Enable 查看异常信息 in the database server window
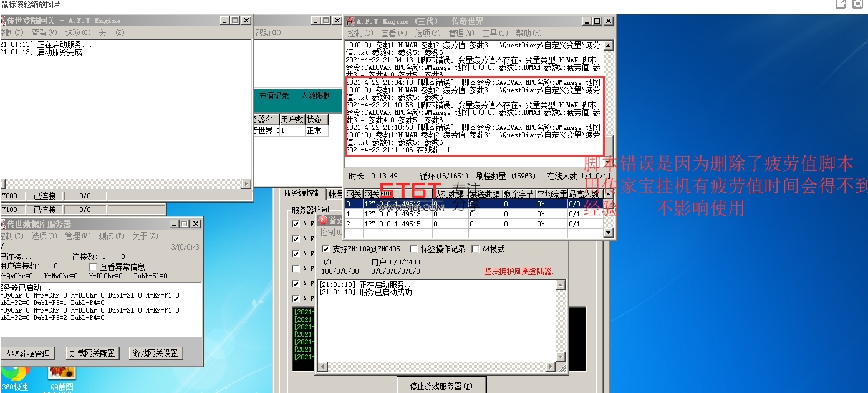The width and height of the screenshot is (868, 393). tap(94, 267)
